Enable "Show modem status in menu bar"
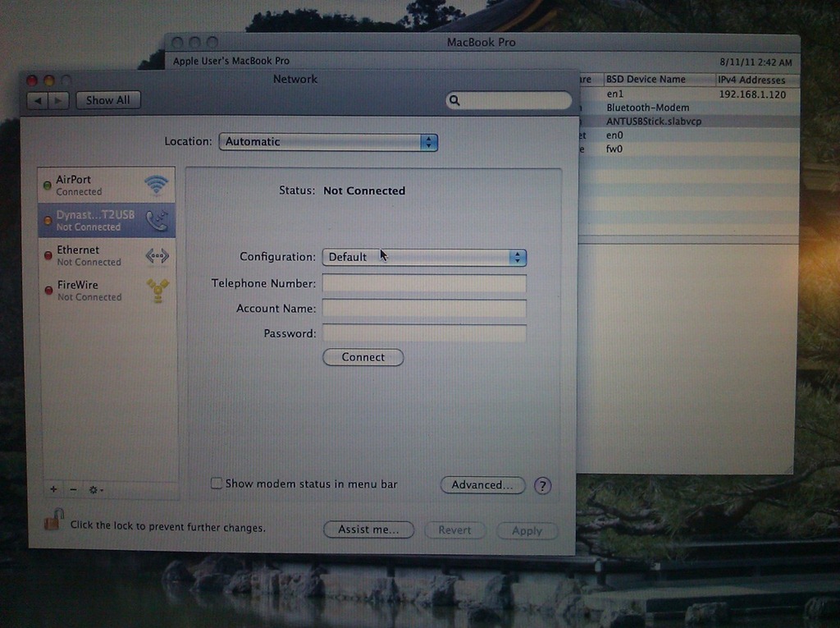This screenshot has width=840, height=628. [217, 484]
